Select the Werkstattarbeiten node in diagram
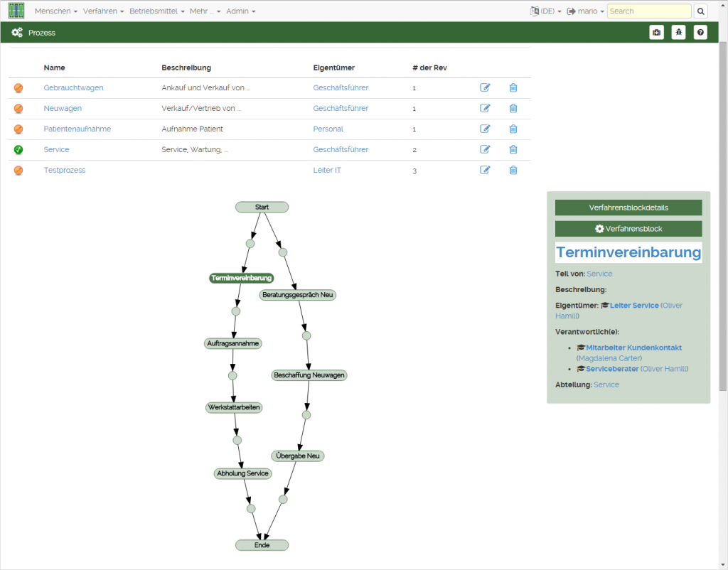728x570 pixels. tap(233, 408)
